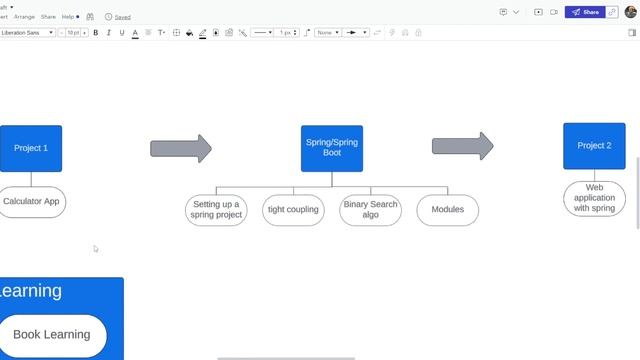Open the line style dropdown
This screenshot has width=640, height=360.
click(262, 33)
